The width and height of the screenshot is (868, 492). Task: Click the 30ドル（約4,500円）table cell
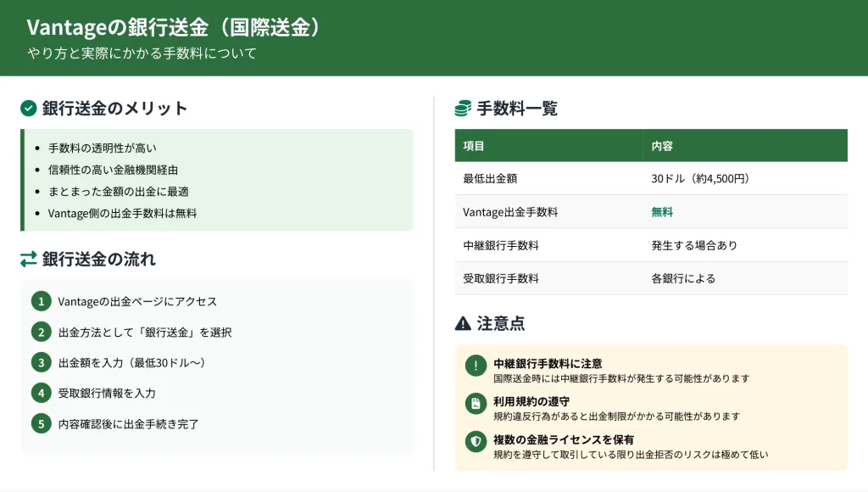click(x=700, y=179)
